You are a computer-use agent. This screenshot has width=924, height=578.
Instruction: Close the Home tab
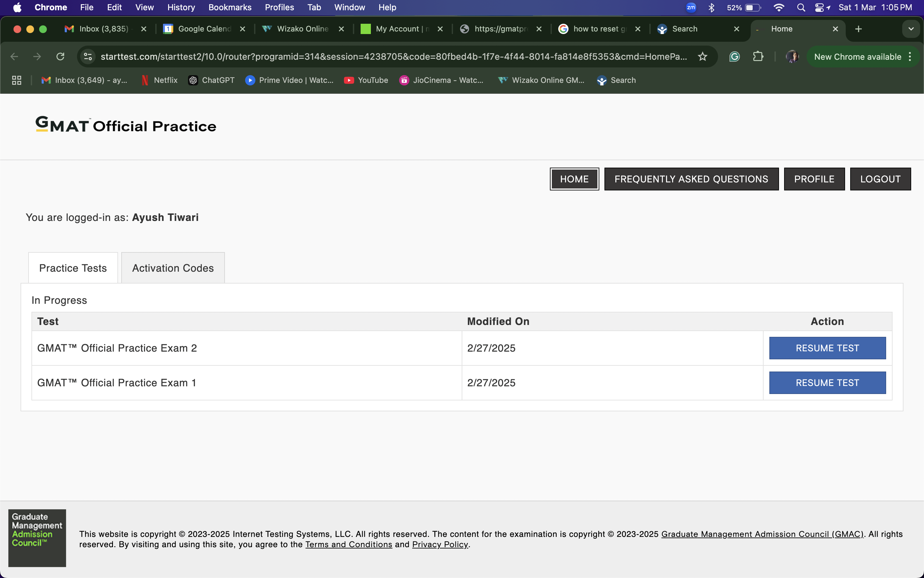[x=835, y=29]
